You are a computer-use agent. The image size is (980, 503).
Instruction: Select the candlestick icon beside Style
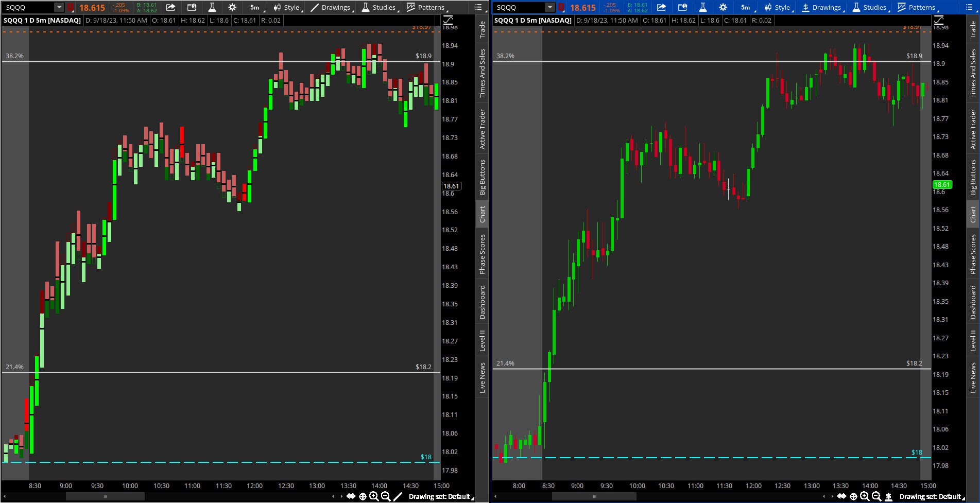coord(276,8)
